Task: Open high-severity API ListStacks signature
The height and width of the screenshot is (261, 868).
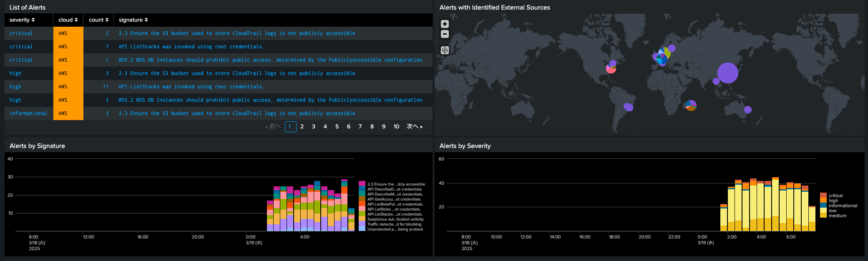Action: (191, 87)
